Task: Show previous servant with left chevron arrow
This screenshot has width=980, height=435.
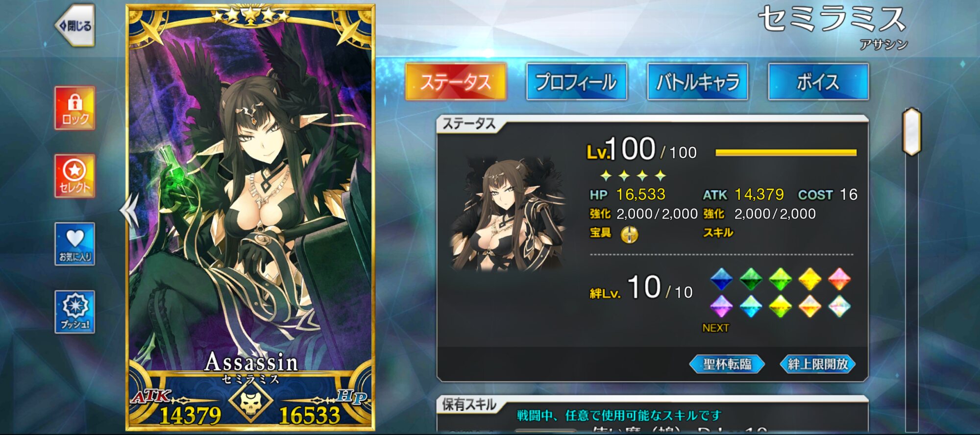Action: coord(130,210)
